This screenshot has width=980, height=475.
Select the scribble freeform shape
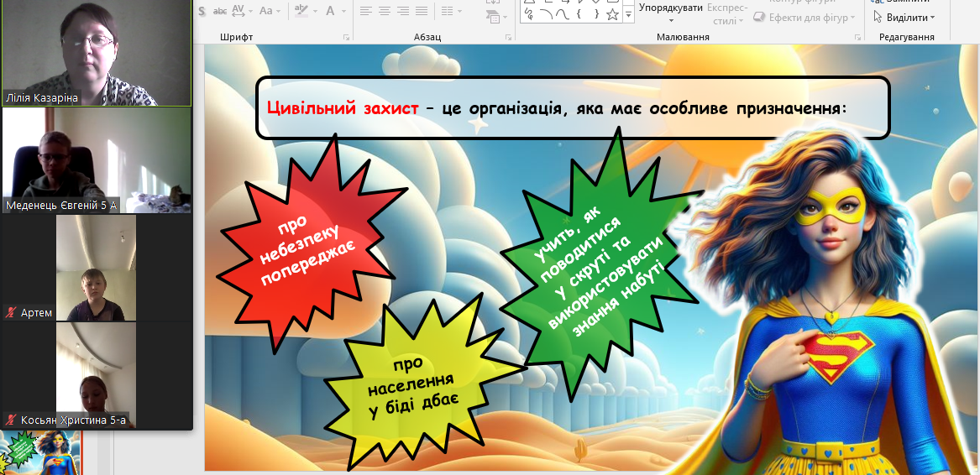529,13
